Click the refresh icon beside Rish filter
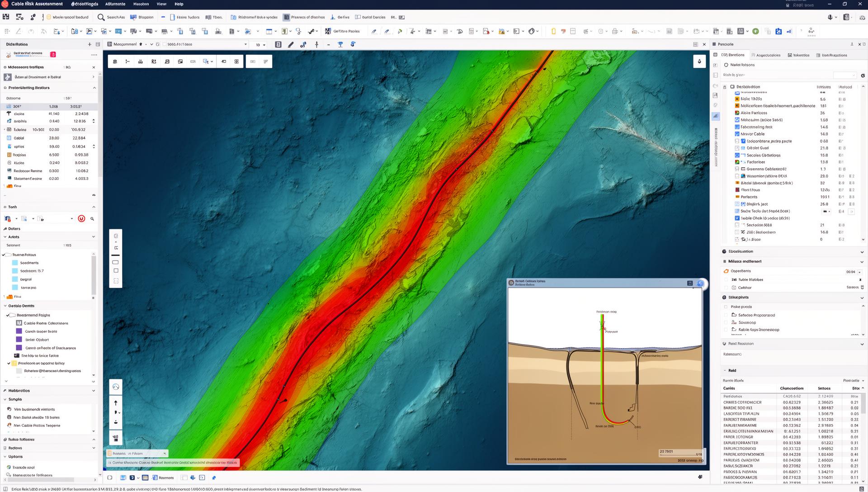Image resolution: width=868 pixels, height=492 pixels. pos(863,76)
